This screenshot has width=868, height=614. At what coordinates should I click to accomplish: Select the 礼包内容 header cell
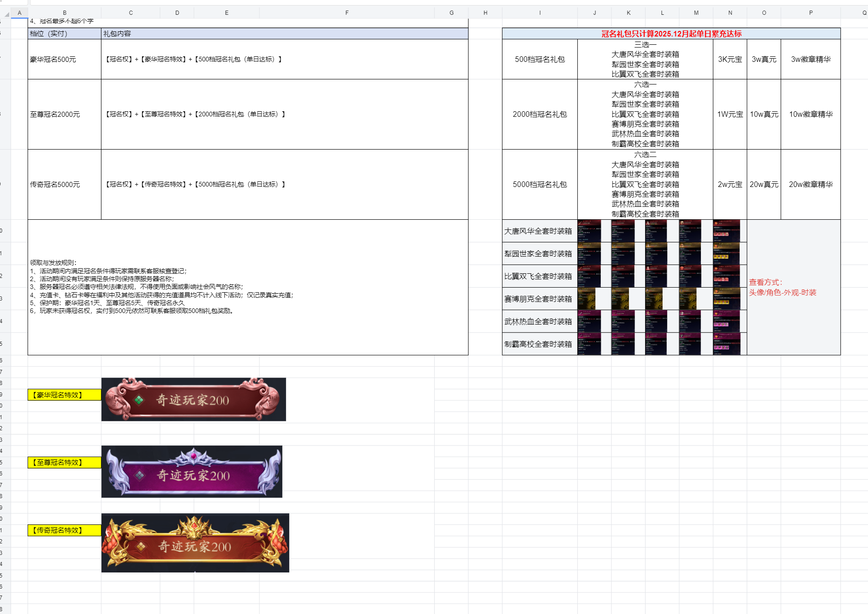click(x=284, y=34)
